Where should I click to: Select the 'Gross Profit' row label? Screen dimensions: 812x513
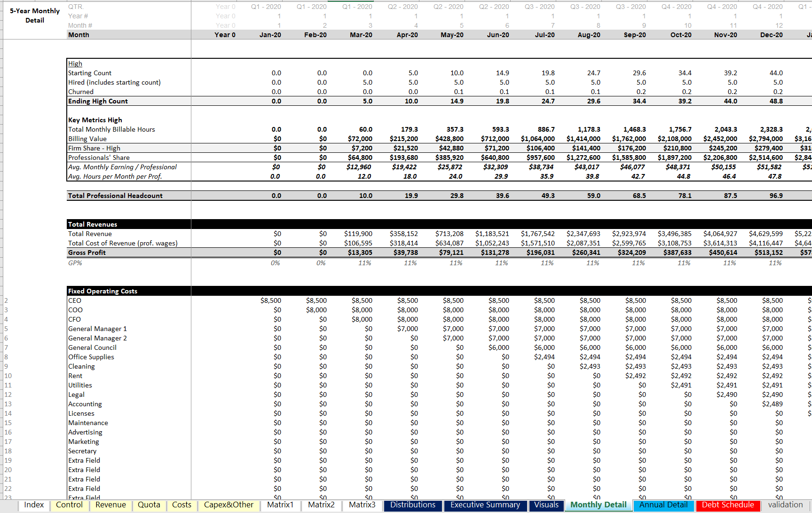87,253
